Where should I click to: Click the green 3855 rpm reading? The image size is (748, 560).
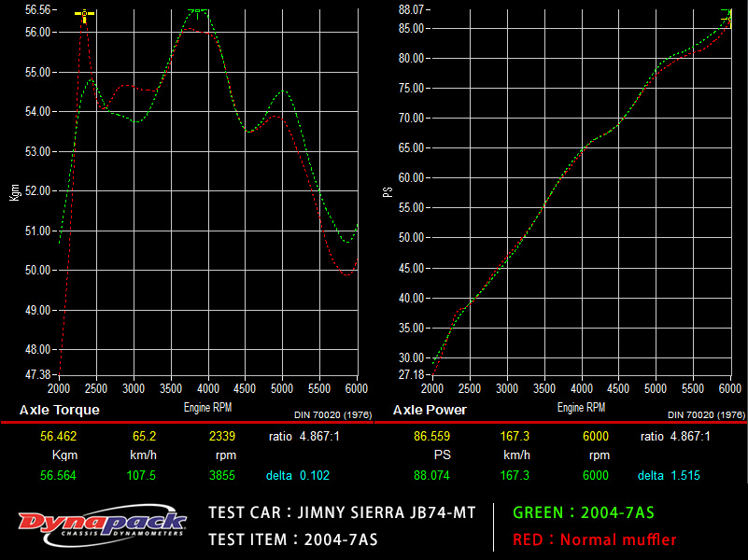click(x=222, y=475)
